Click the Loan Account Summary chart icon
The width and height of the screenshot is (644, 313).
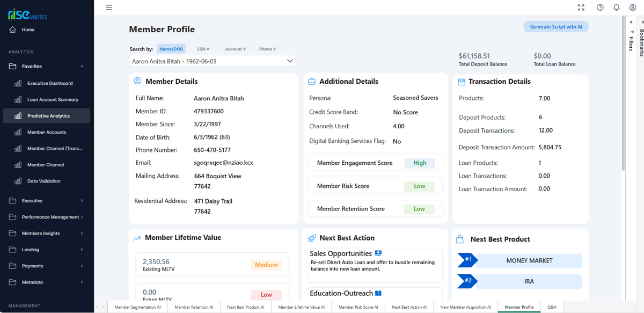[18, 100]
